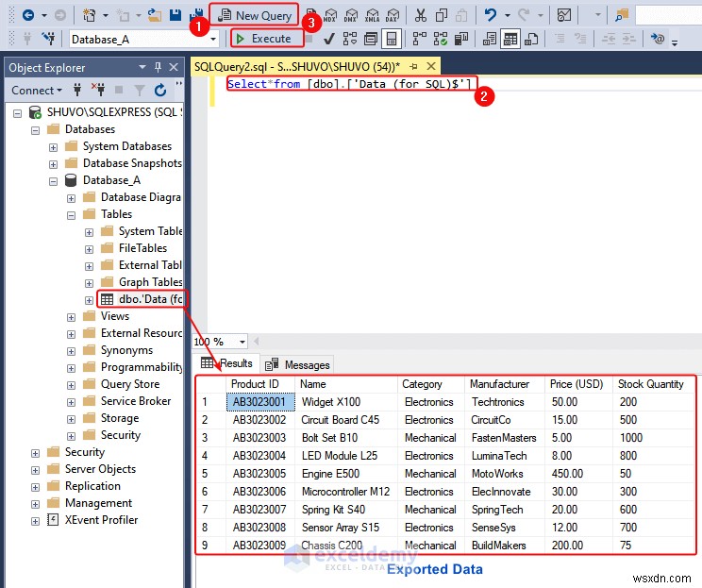The height and width of the screenshot is (588, 702).
Task: Toggle Include Actual Execution Plan
Action: [x=419, y=39]
